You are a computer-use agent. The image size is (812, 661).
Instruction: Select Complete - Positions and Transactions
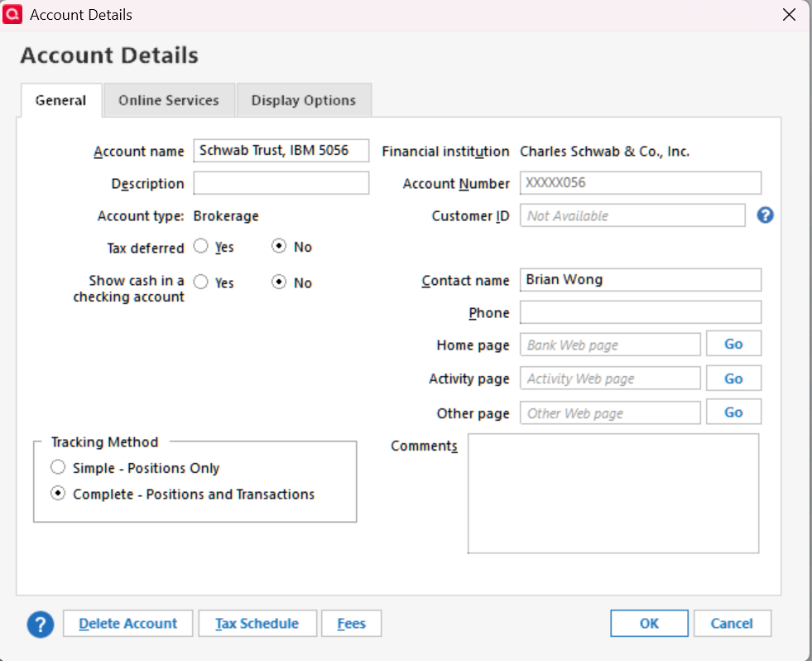(58, 493)
